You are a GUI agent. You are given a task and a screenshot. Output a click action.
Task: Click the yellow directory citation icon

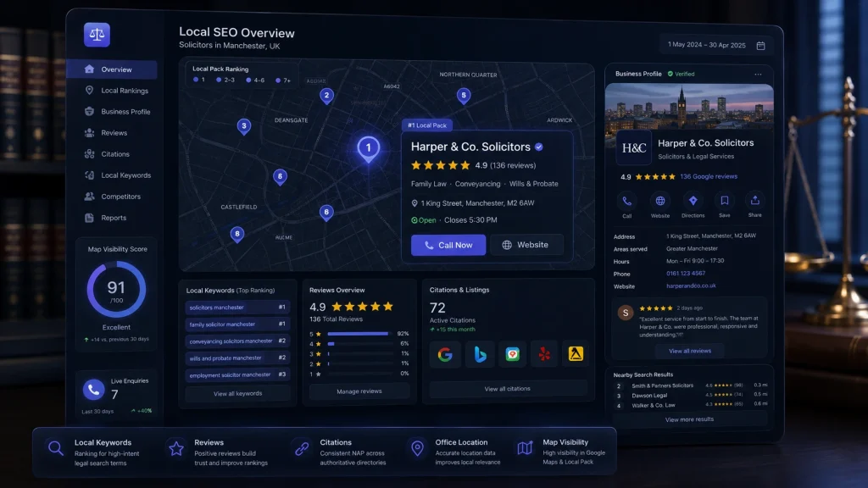576,353
